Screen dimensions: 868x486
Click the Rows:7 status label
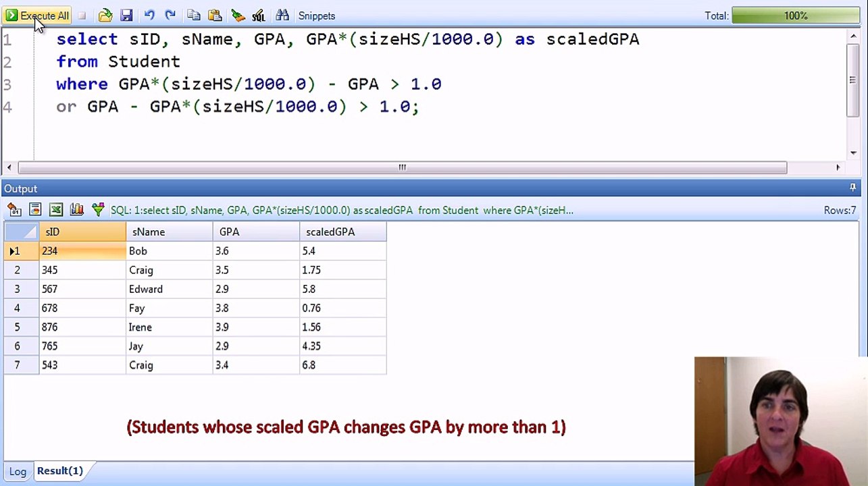click(x=840, y=211)
